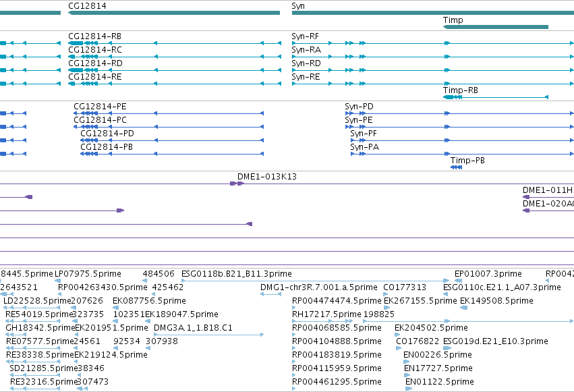This screenshot has width=574, height=392.
Task: Select the Syn gene bar
Action: tap(433, 13)
